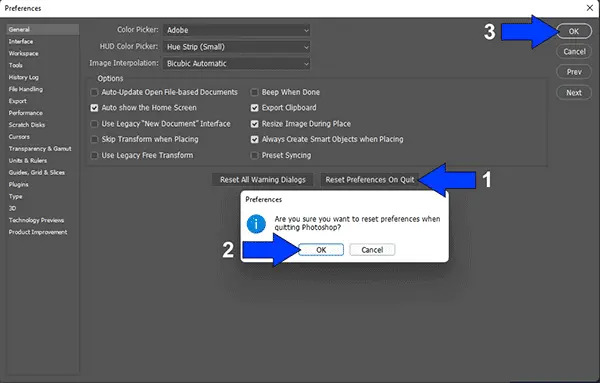Expand the Image Interpolation dropdown
Viewport: 600px width, 383px height.
236,64
